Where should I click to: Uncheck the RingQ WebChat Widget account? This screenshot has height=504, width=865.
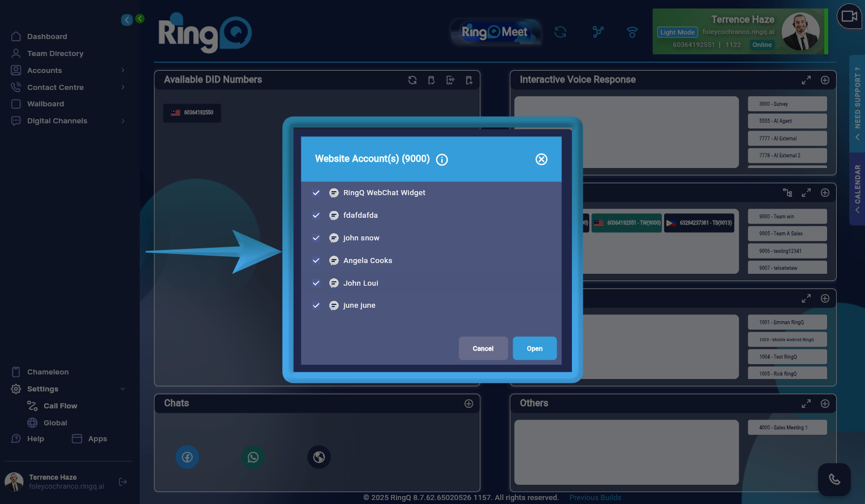tap(316, 192)
